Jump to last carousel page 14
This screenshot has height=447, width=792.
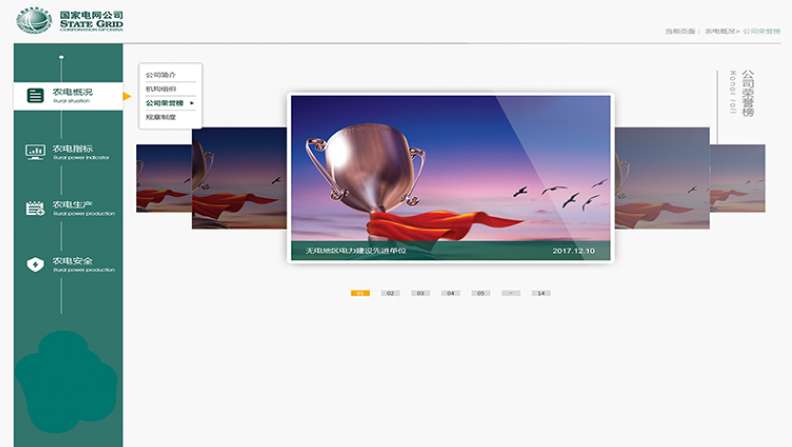click(x=541, y=293)
